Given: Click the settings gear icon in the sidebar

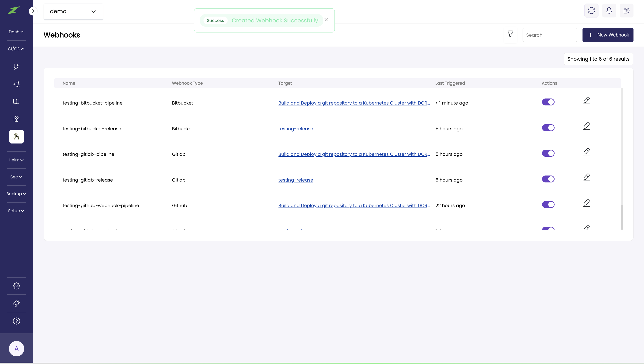Looking at the screenshot, I should [17, 286].
